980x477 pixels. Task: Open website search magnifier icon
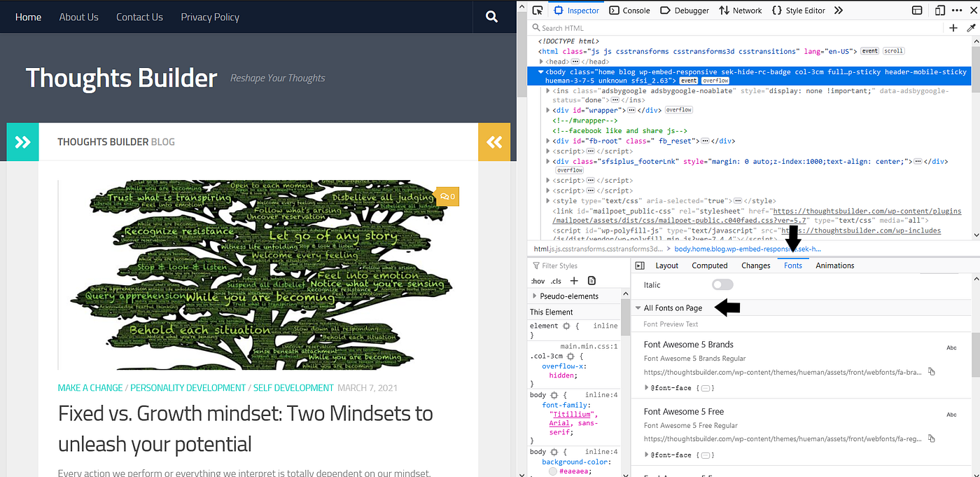491,16
